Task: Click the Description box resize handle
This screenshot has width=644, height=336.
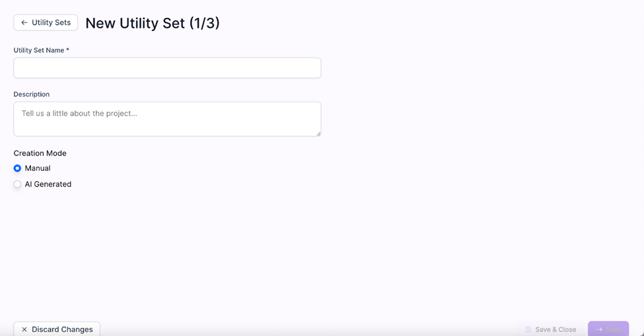Action: pyautogui.click(x=318, y=133)
